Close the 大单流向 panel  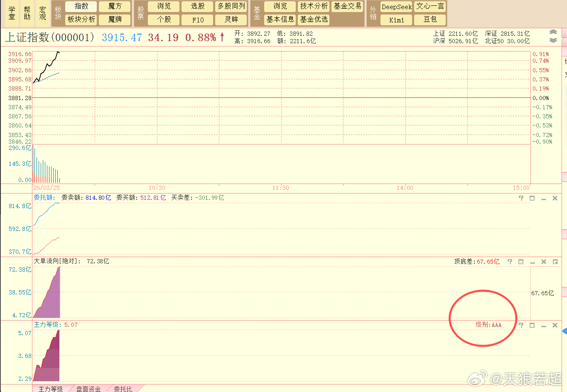(x=544, y=262)
